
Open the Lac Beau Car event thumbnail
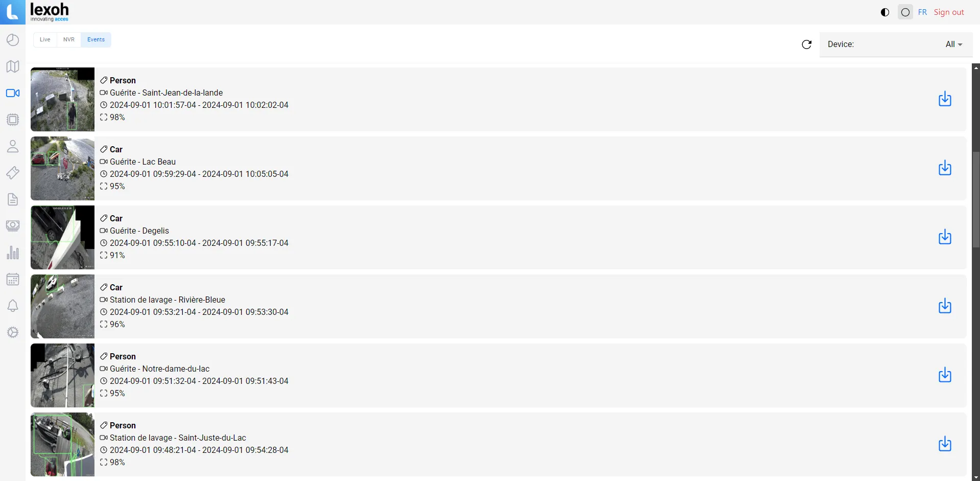coord(62,169)
